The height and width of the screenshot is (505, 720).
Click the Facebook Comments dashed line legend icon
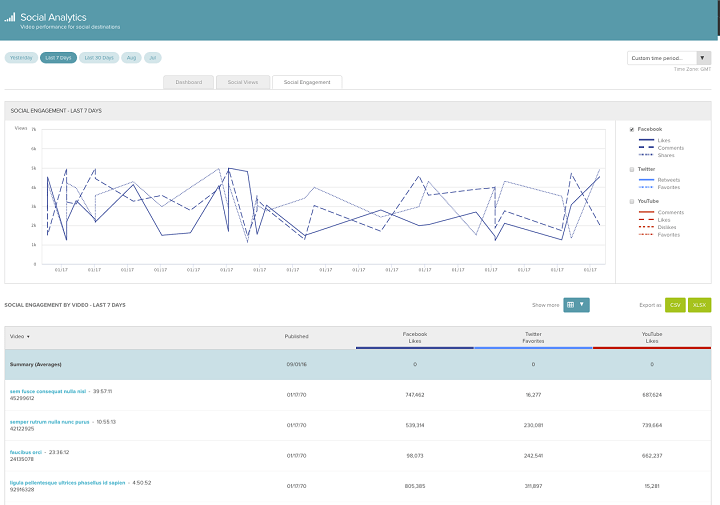point(646,147)
